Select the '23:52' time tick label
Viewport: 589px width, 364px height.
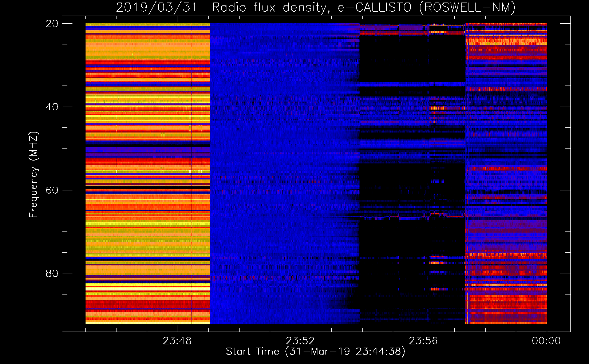[300, 341]
